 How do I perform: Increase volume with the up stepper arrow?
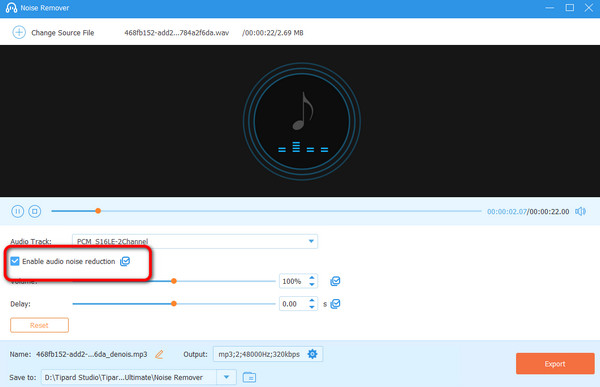(312, 278)
